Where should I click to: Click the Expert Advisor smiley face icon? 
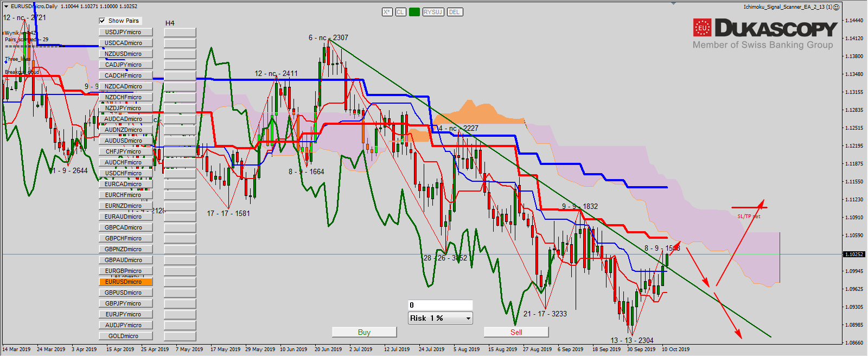pyautogui.click(x=837, y=7)
